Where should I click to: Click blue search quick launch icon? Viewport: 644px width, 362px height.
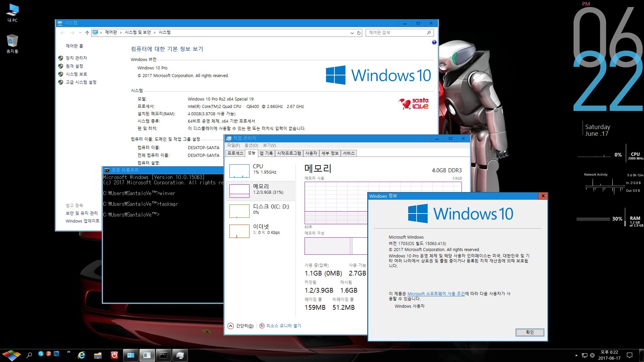pos(41,354)
